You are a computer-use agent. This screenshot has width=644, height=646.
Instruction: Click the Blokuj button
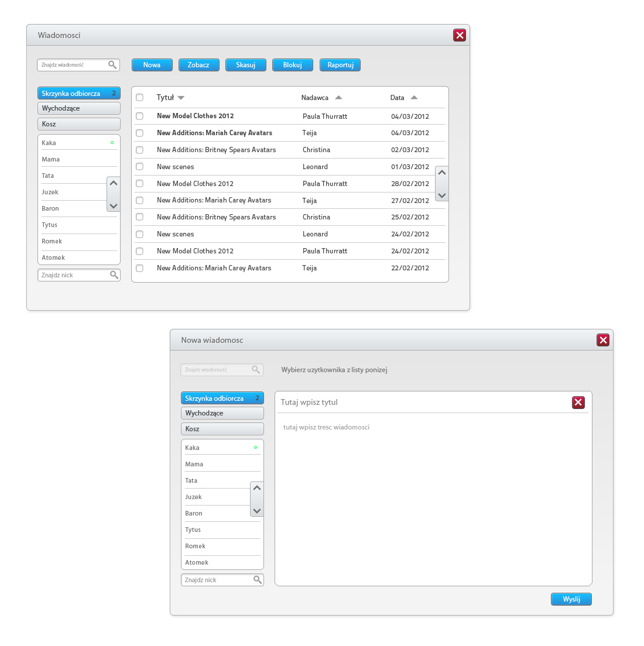pos(293,65)
